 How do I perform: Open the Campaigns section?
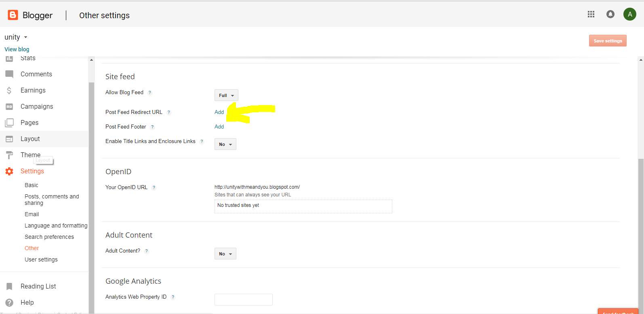pyautogui.click(x=36, y=106)
